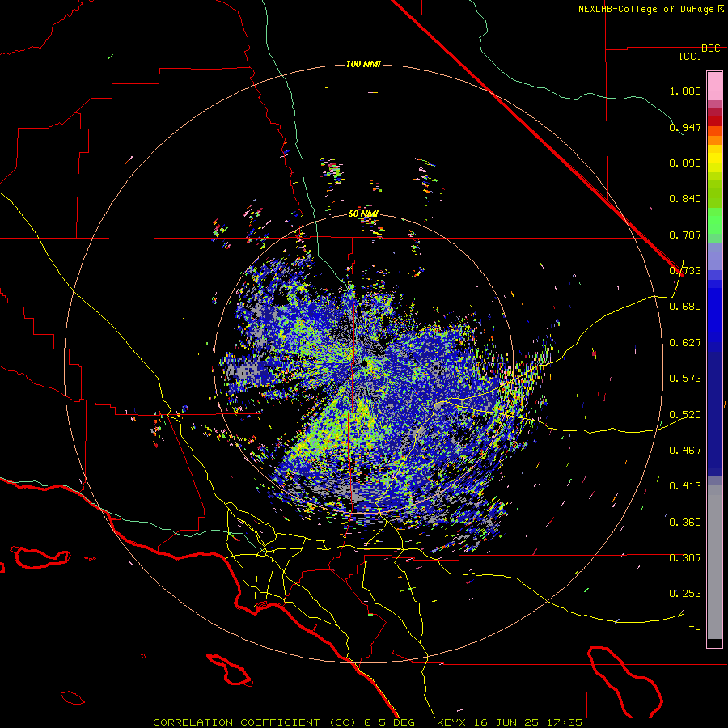The width and height of the screenshot is (728, 728).
Task: Click the 0.947 scale value
Action: click(x=685, y=127)
